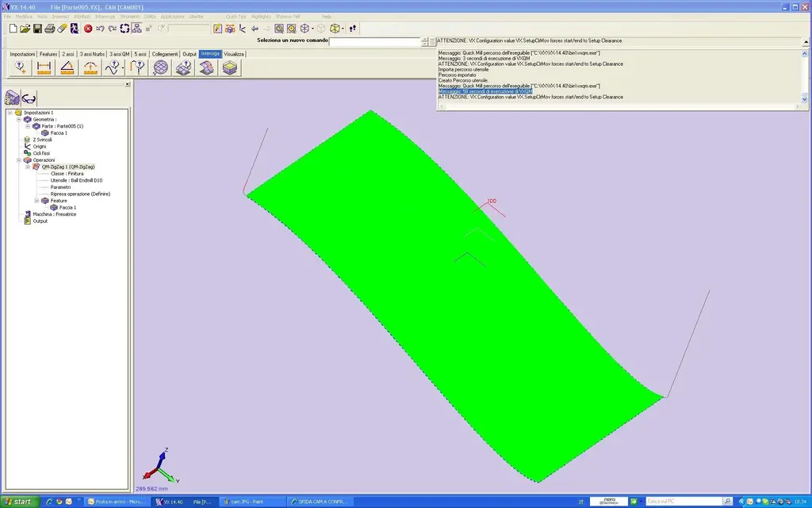
Task: Click the message log vertical scrollbar
Action: (x=805, y=75)
